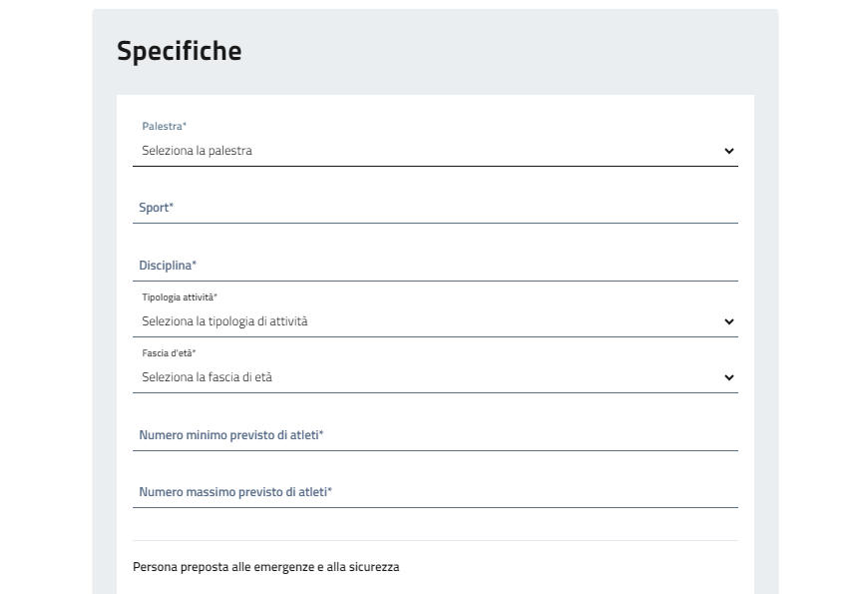Click the small 'Palestra*' field label
868x594 pixels.
[x=164, y=127]
